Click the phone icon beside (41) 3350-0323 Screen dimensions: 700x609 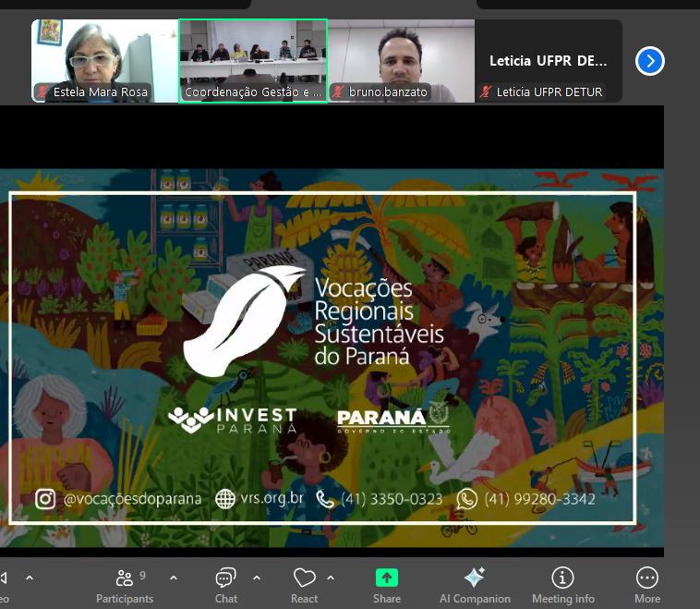(324, 499)
